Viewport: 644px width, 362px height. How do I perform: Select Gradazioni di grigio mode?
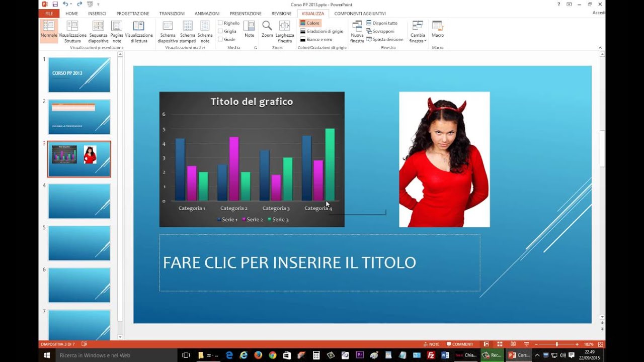pos(321,31)
